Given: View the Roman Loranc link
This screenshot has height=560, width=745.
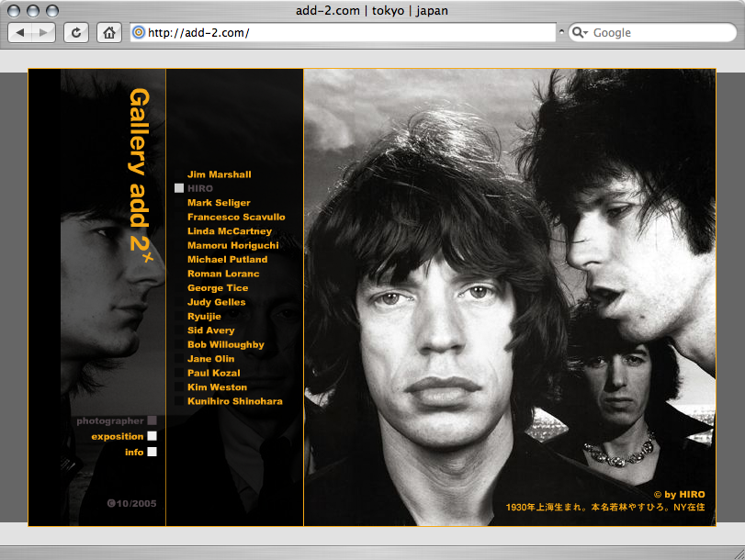Looking at the screenshot, I should coord(223,274).
